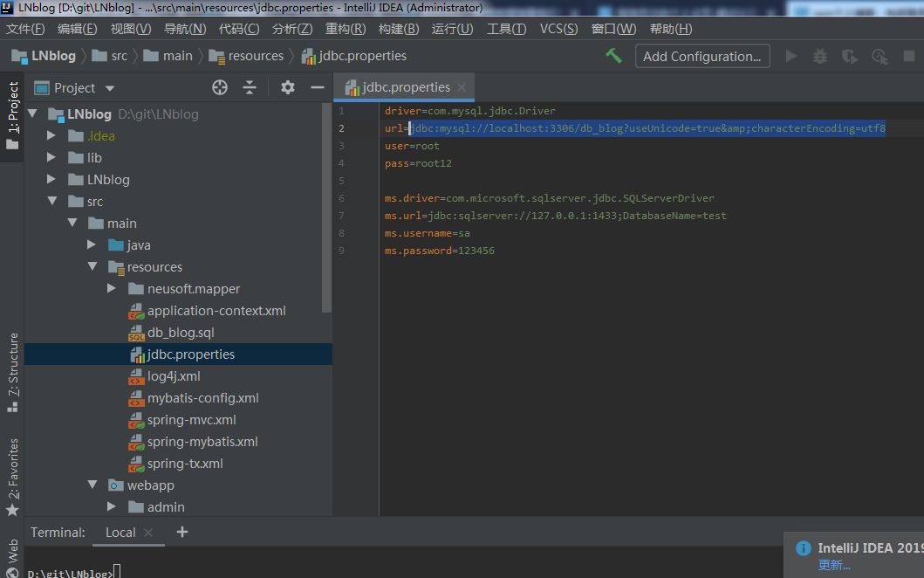This screenshot has height=578, width=924.
Task: Close the jdbc.properties editor tab
Action: coord(462,87)
